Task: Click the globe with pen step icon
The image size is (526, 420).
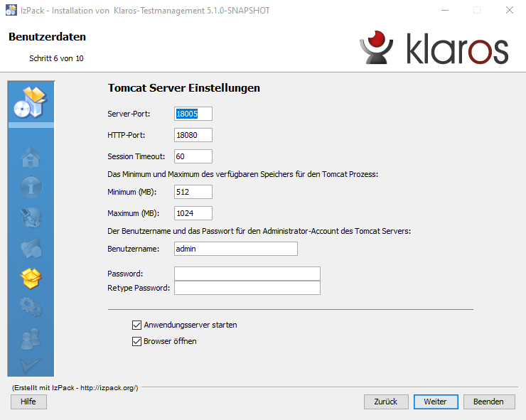Action: click(31, 217)
